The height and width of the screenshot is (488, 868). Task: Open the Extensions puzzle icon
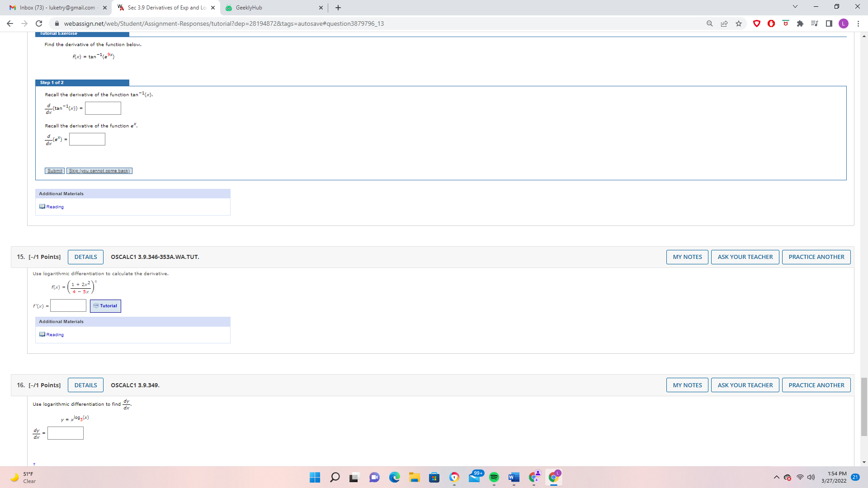(800, 23)
